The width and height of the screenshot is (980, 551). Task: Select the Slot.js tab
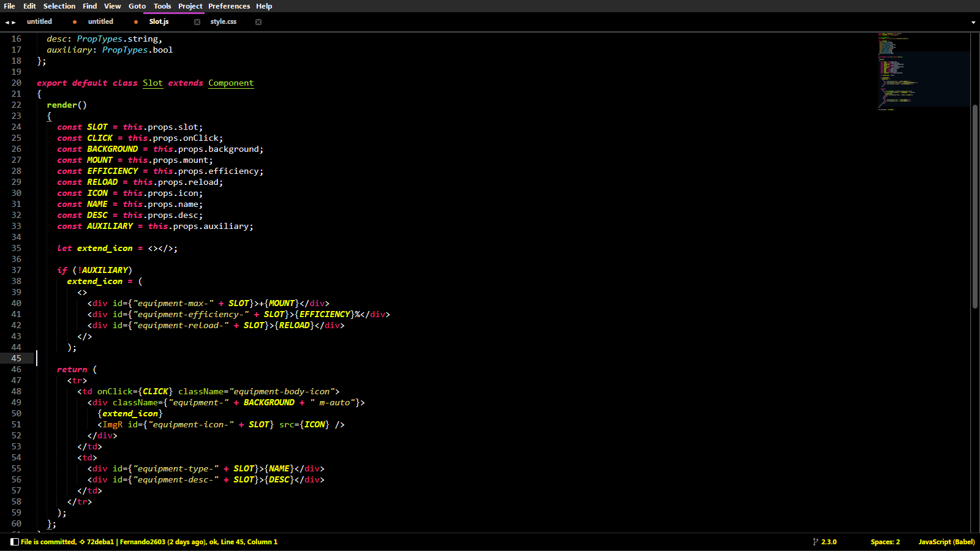[x=159, y=21]
